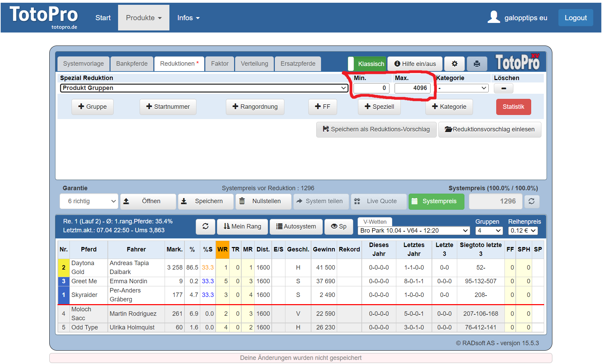Open the Verteilung tab

(x=255, y=64)
